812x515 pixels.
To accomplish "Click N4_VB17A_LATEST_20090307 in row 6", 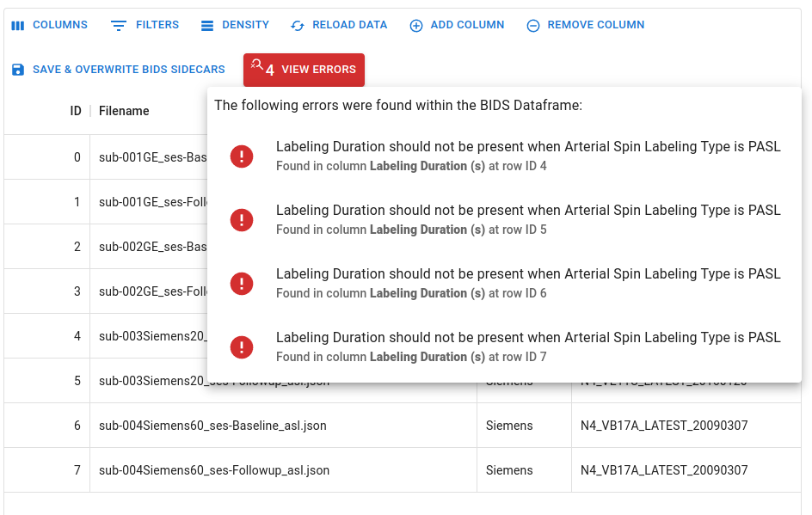I will click(686, 426).
